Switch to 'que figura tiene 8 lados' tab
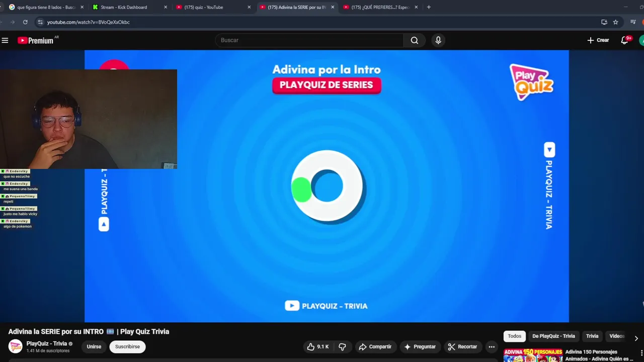 (45, 7)
